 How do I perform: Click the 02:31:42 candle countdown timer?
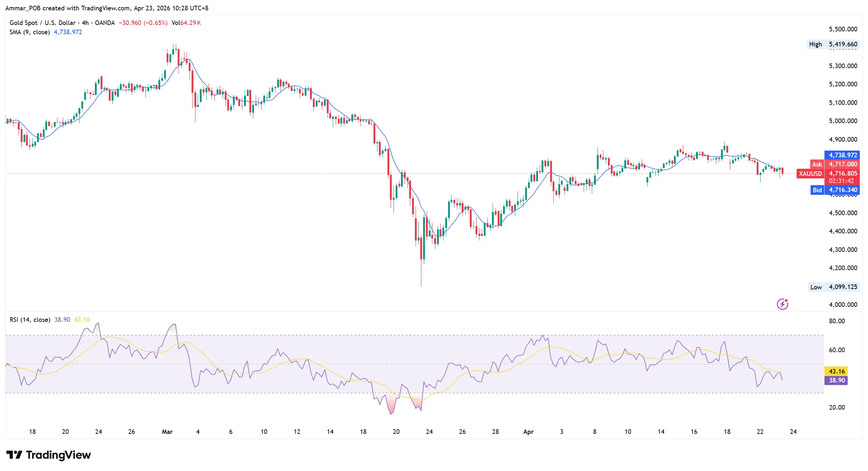(x=841, y=181)
